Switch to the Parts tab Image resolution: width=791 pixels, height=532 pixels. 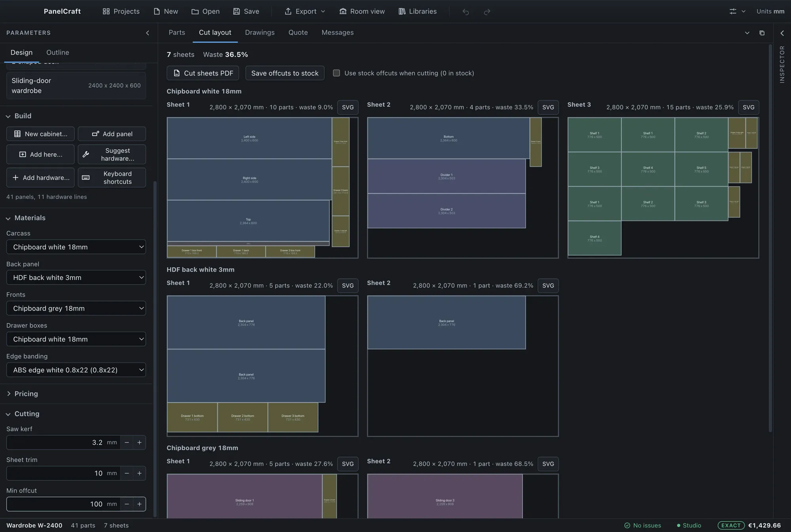pos(177,33)
